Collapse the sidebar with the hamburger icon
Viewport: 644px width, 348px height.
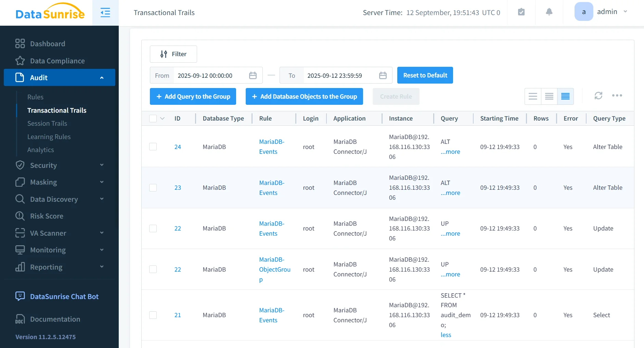coord(105,13)
